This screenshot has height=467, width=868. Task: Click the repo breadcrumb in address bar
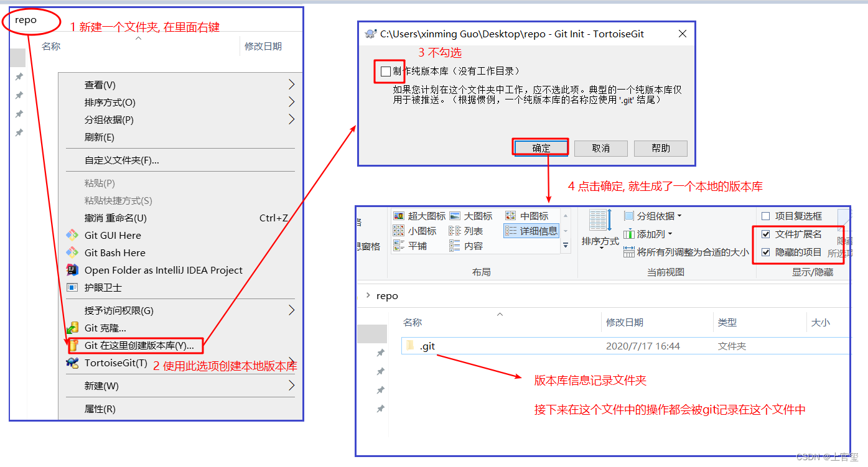pyautogui.click(x=387, y=296)
